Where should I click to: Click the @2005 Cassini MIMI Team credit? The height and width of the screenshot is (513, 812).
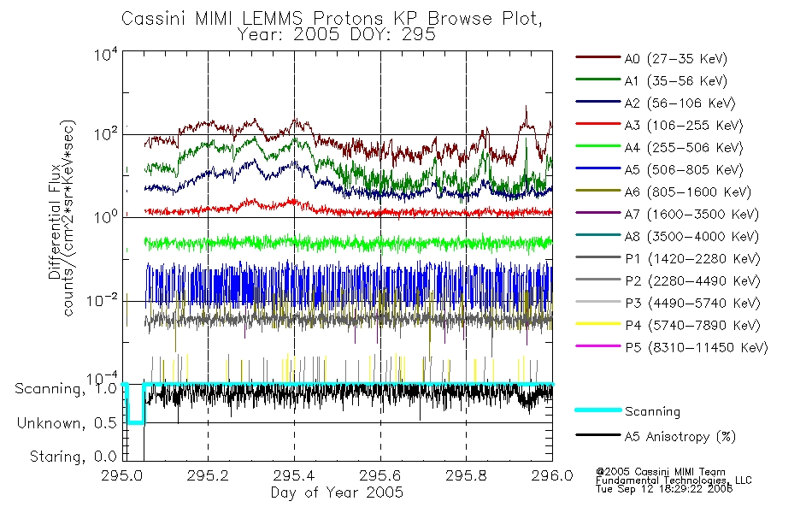pyautogui.click(x=661, y=472)
